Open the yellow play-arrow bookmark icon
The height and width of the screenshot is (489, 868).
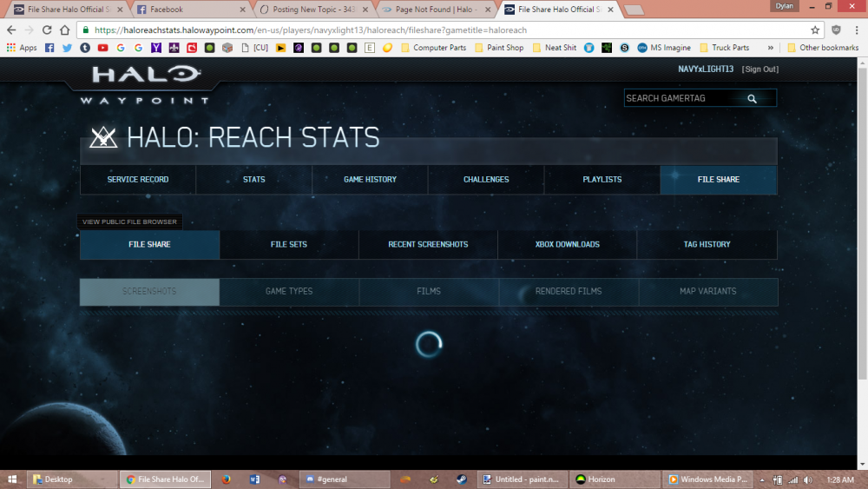click(280, 48)
